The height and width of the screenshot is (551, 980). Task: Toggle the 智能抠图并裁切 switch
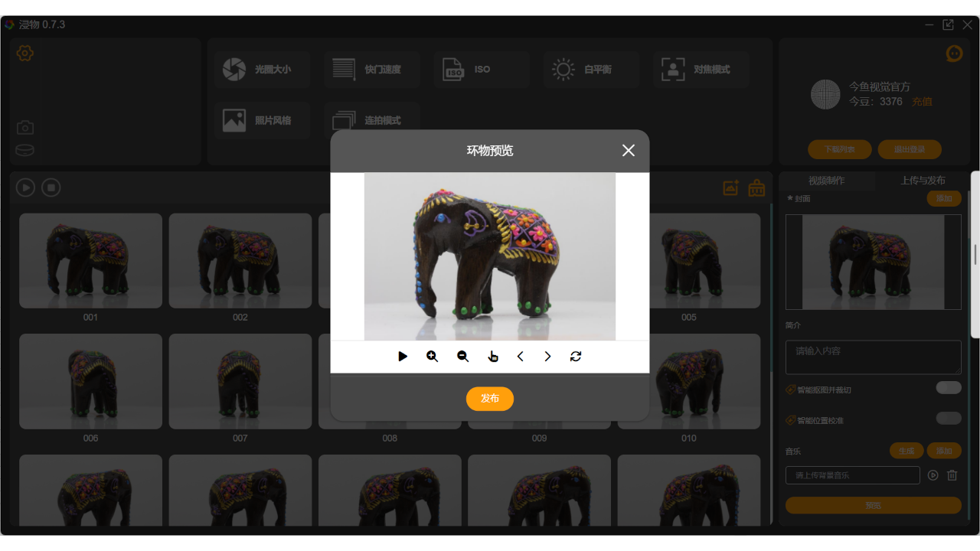click(948, 388)
